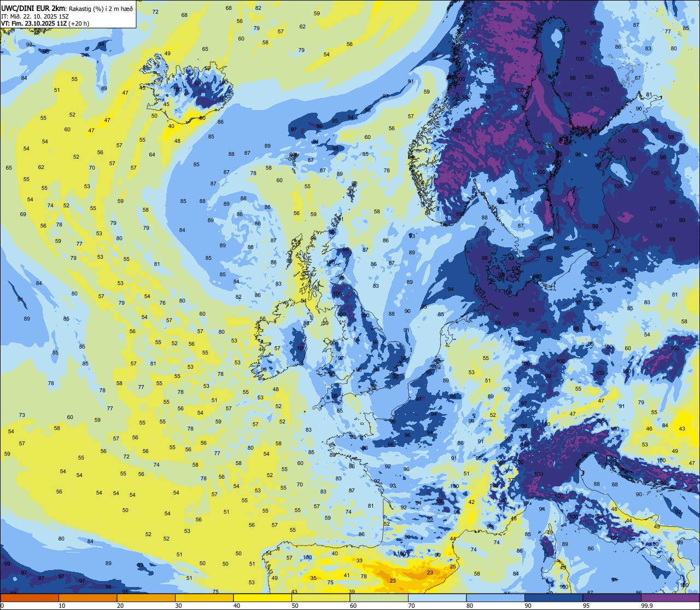
Task: Click the 20–30 legend color swatch
Action: [x=146, y=598]
